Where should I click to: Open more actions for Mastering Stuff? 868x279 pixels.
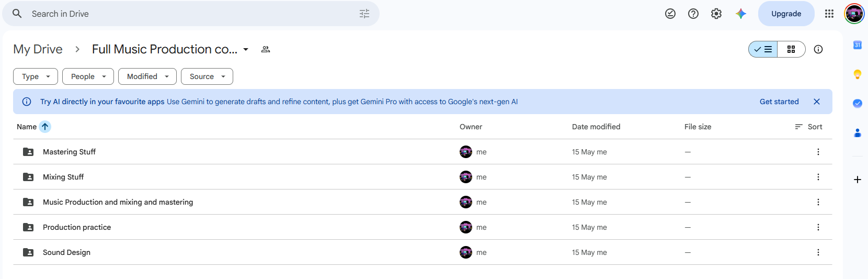tap(818, 152)
